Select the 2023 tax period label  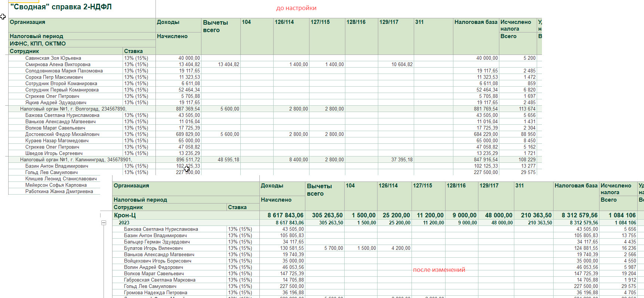(x=124, y=223)
